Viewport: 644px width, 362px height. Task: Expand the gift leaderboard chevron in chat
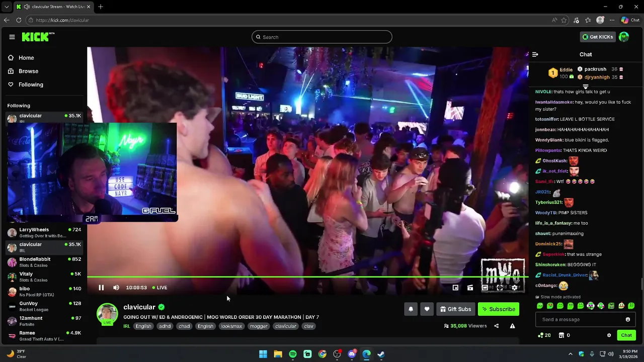pos(585,87)
